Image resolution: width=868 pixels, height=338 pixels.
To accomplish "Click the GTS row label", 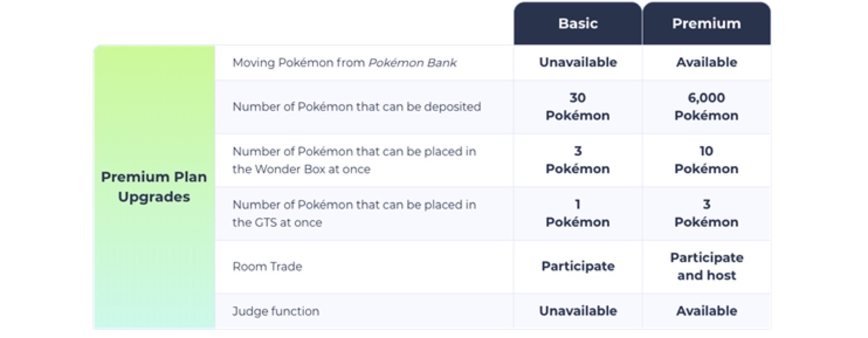I will click(354, 214).
